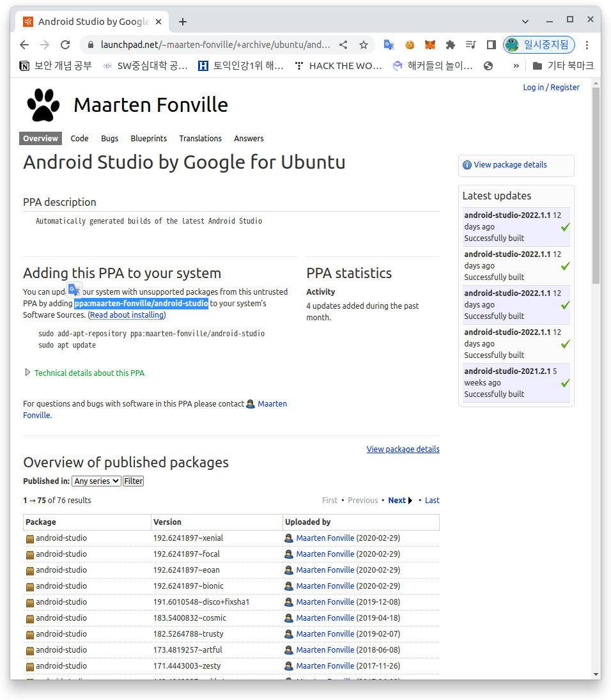Open the media control queue icon
Screen dimensions: 611x700
point(471,45)
